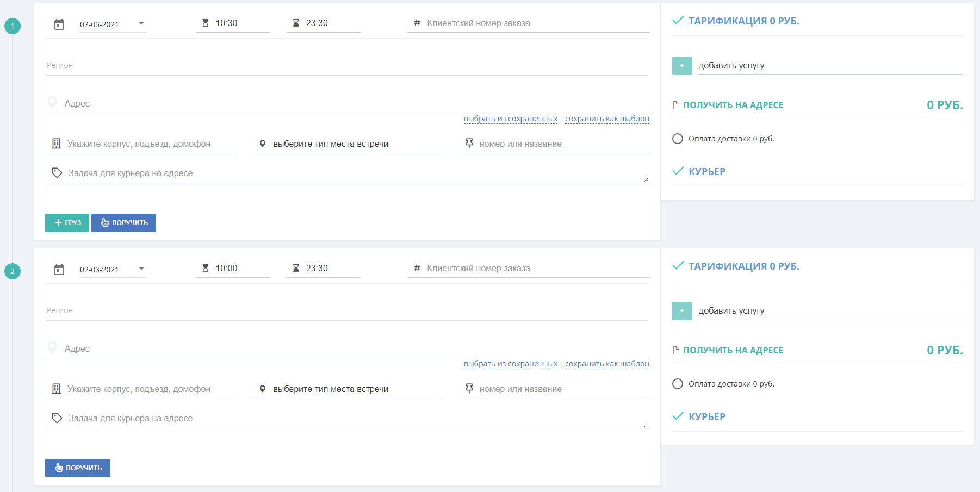Viewport: 980px width, 492px height.
Task: Click the location marker icon in order 2 meeting type
Action: point(263,389)
